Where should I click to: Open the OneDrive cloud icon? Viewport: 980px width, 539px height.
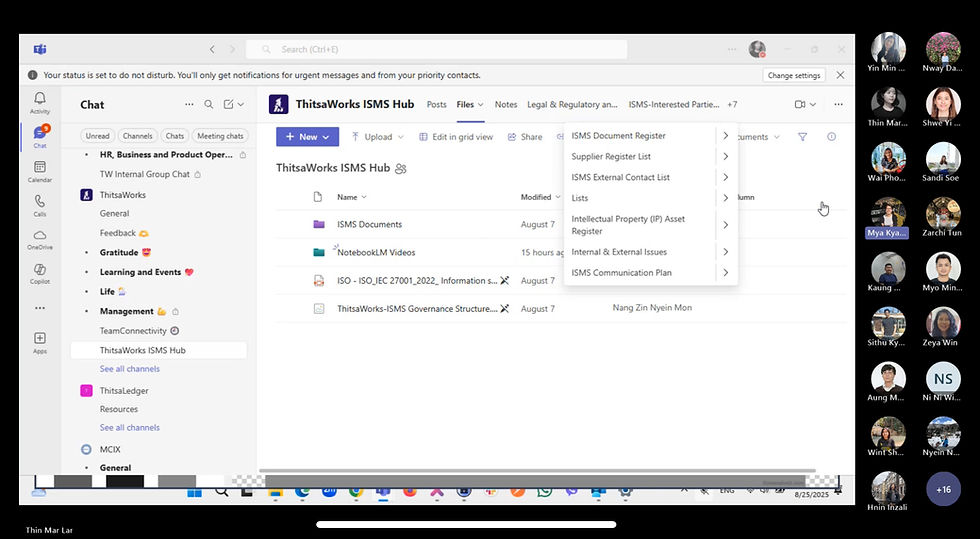[39, 235]
